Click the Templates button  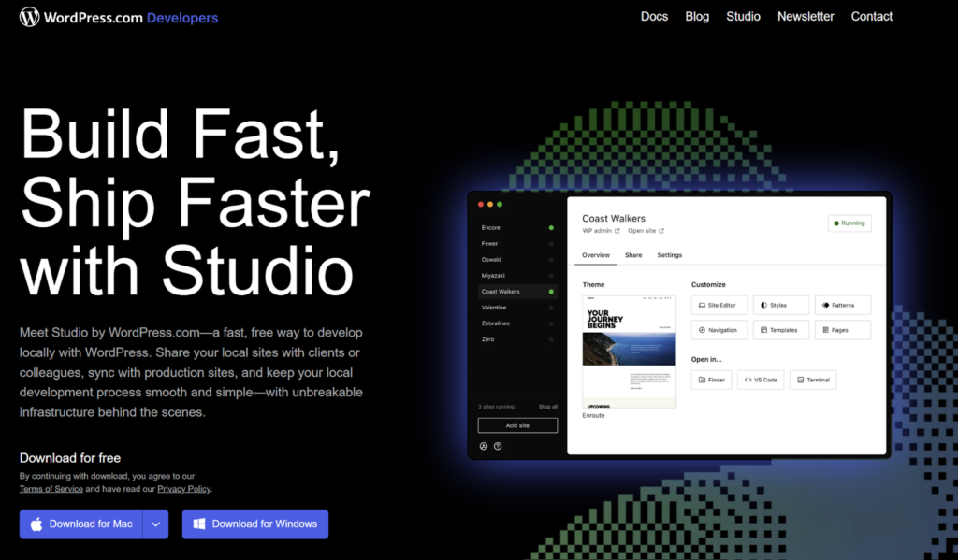click(780, 330)
